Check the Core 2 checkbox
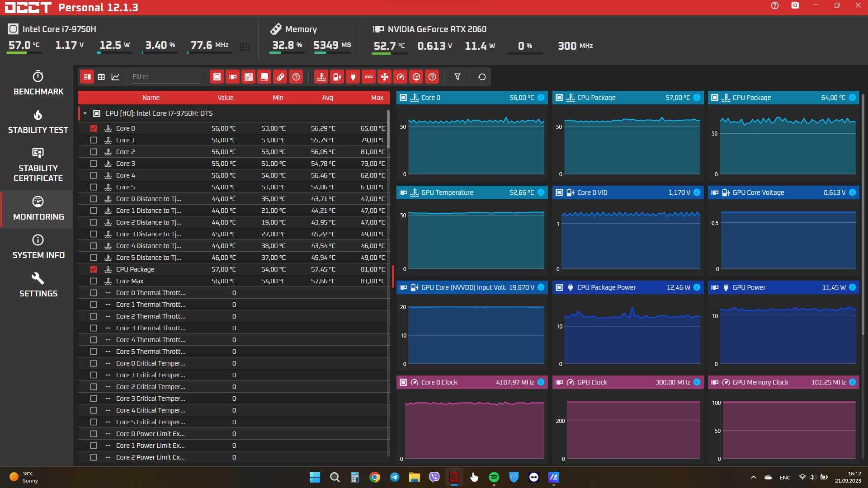The height and width of the screenshot is (488, 868). click(x=94, y=152)
